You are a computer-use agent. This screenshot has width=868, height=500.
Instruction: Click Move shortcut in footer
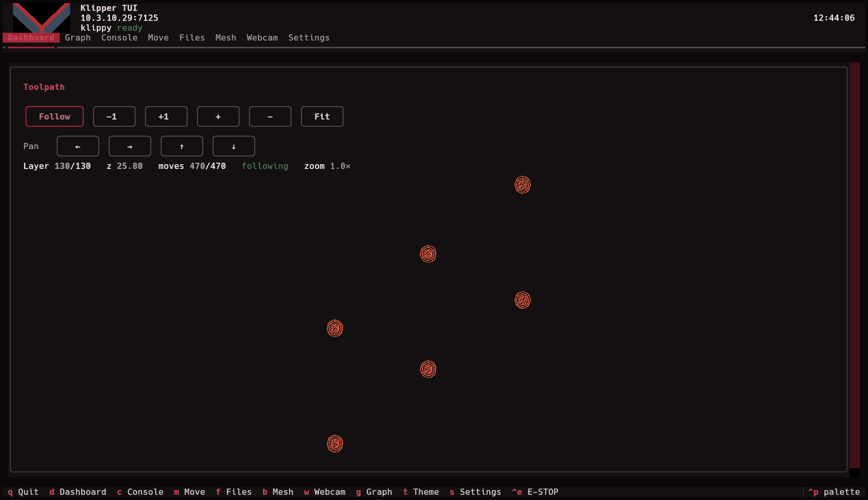[x=190, y=492]
